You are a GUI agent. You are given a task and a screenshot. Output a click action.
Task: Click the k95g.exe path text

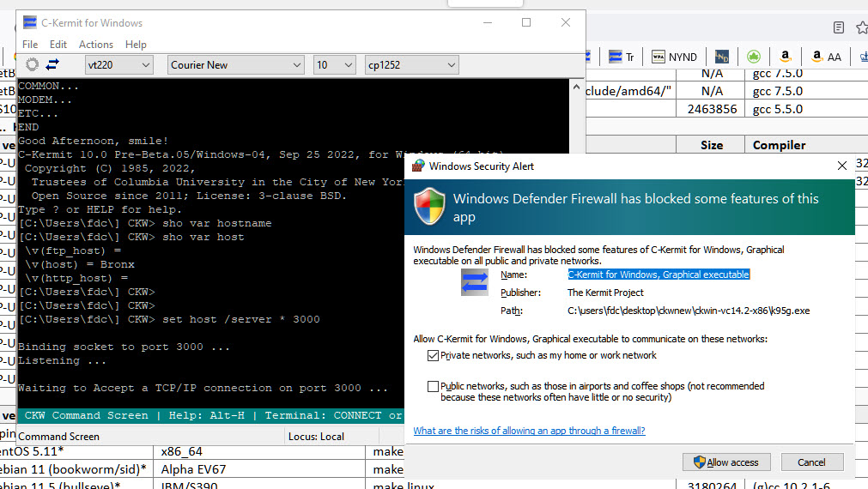689,311
